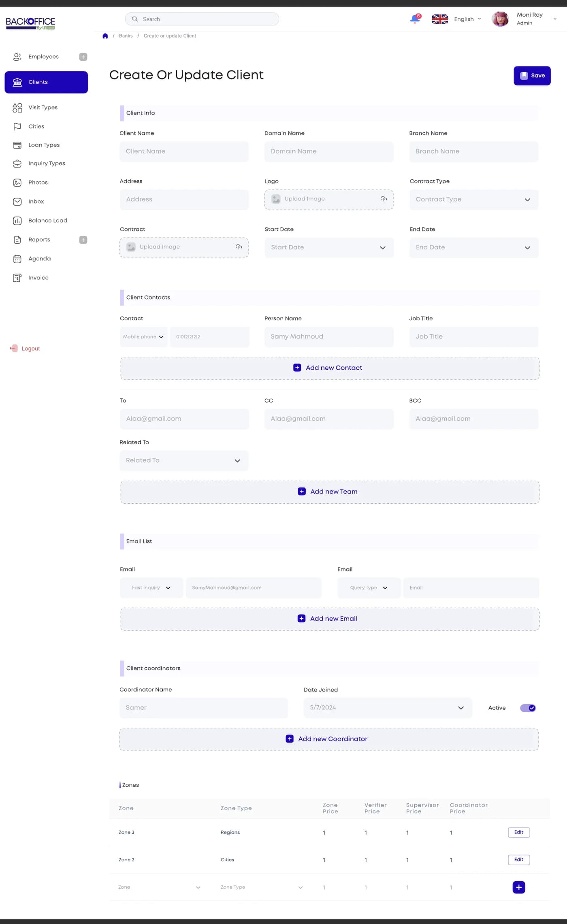Click the CC email input field
The image size is (567, 924).
329,419
